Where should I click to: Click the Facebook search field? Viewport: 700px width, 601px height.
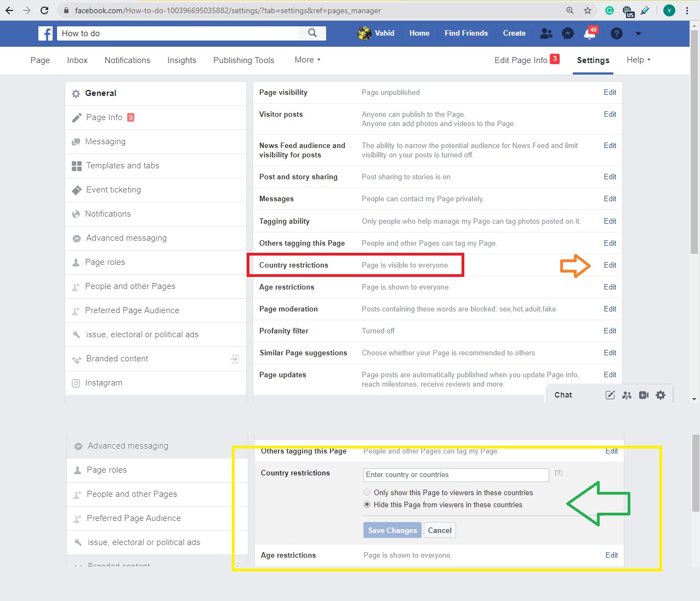pos(178,33)
